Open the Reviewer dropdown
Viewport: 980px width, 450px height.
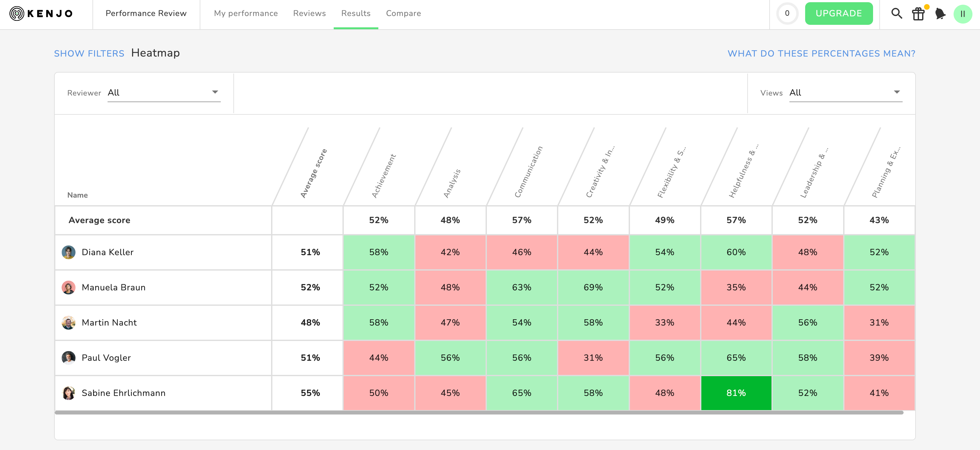click(164, 93)
